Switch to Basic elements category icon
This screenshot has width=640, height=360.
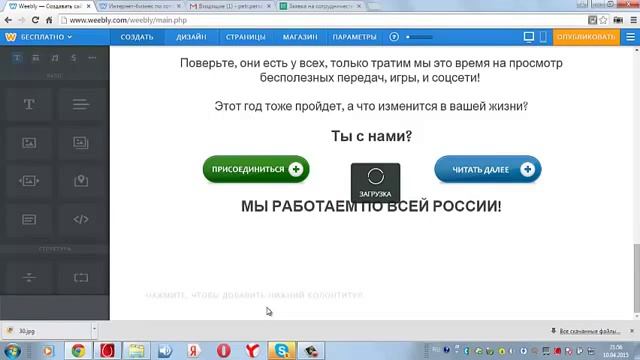(x=17, y=58)
